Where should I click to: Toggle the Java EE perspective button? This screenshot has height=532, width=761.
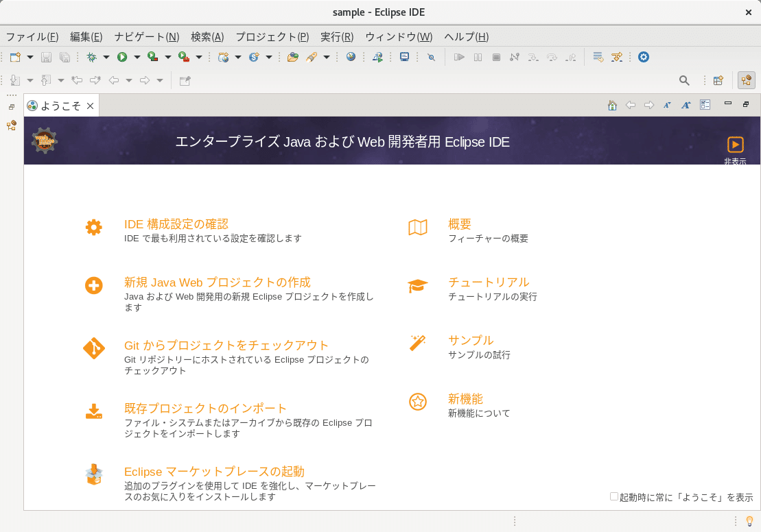747,80
